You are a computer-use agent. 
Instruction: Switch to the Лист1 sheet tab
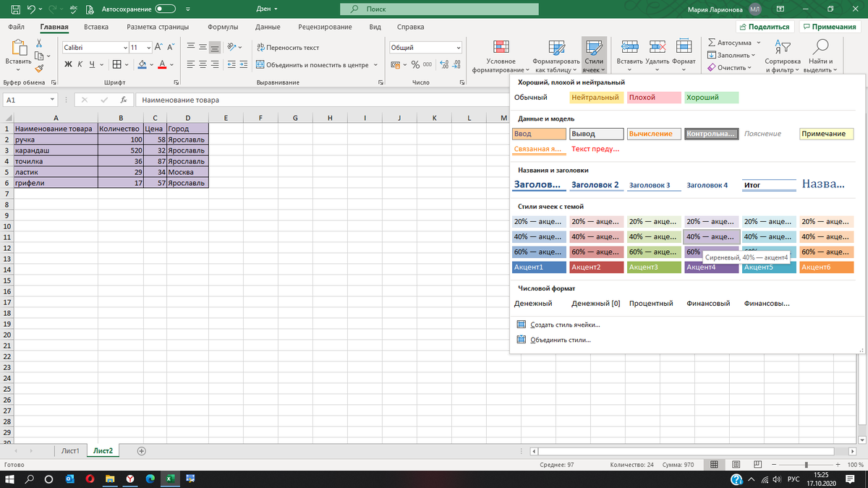[x=70, y=450]
